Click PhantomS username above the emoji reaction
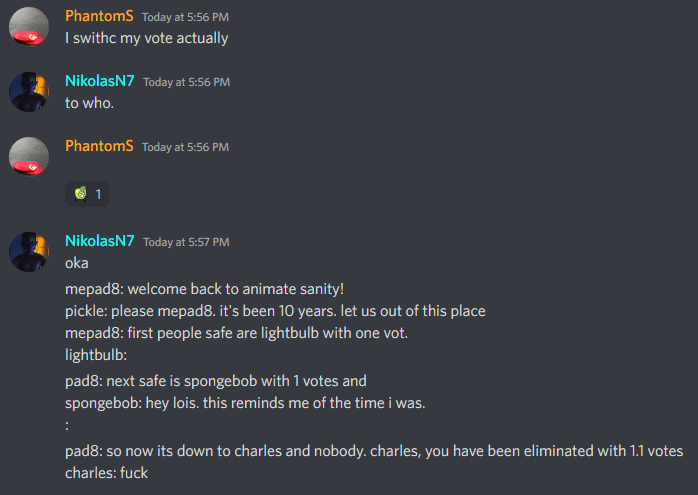698x495 pixels. [99, 146]
